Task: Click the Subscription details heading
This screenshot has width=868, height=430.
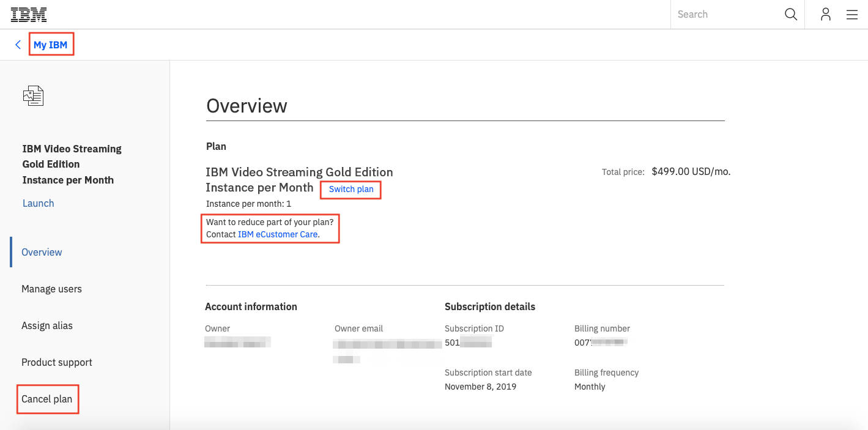Action: [x=490, y=306]
